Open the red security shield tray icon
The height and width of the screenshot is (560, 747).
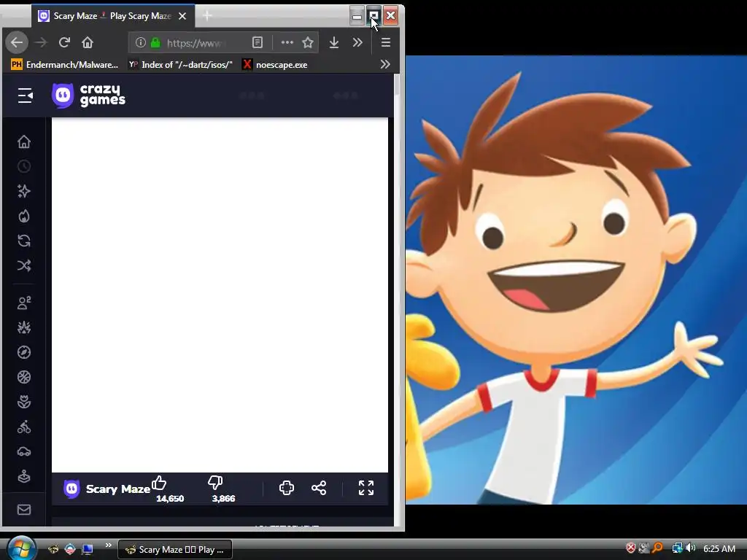coord(631,548)
